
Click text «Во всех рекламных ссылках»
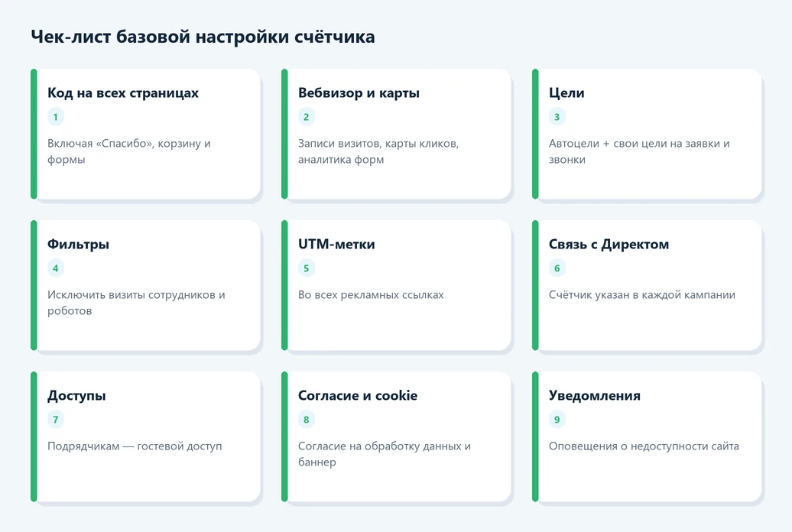click(371, 294)
